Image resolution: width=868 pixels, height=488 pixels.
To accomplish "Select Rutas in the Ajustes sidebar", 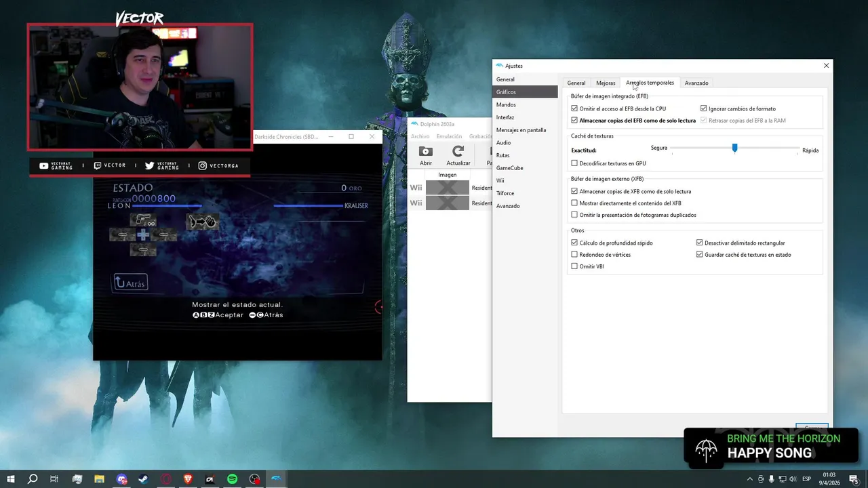I will [525, 155].
